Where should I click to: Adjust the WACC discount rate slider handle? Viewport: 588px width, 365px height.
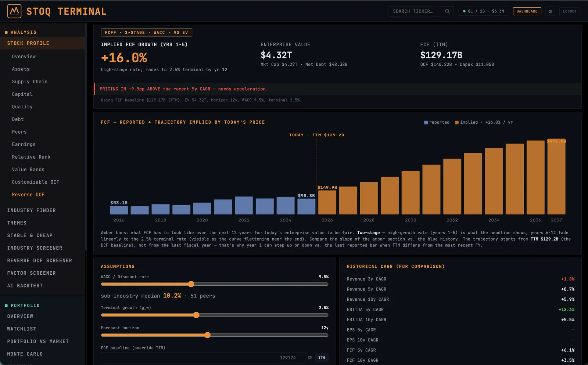(x=191, y=284)
